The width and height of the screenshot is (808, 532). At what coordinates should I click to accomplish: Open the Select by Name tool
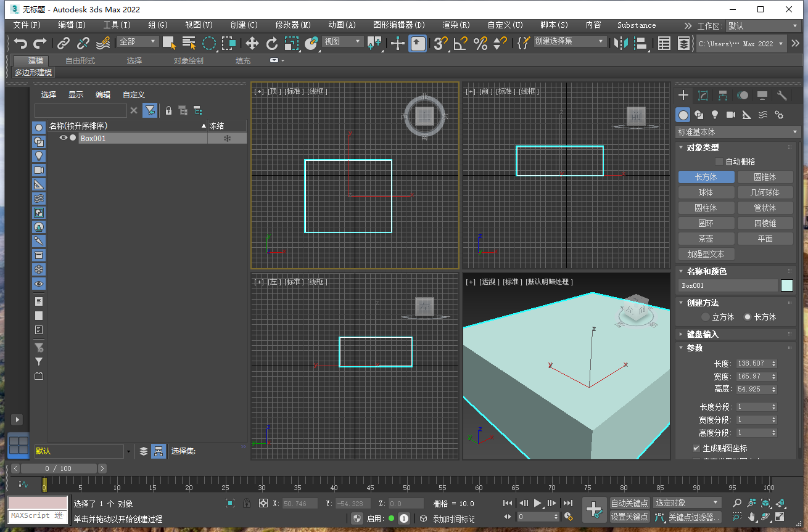pyautogui.click(x=189, y=43)
